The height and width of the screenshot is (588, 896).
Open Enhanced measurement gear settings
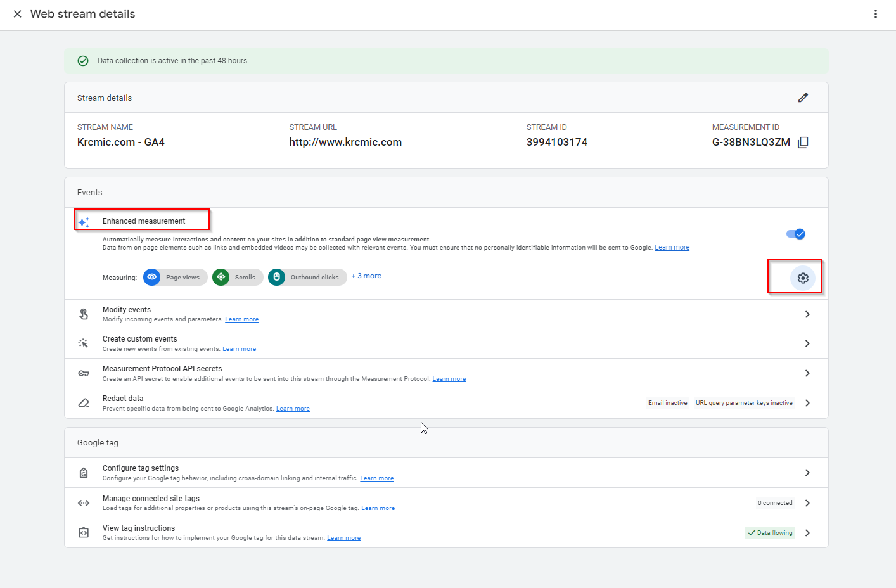[x=802, y=278]
